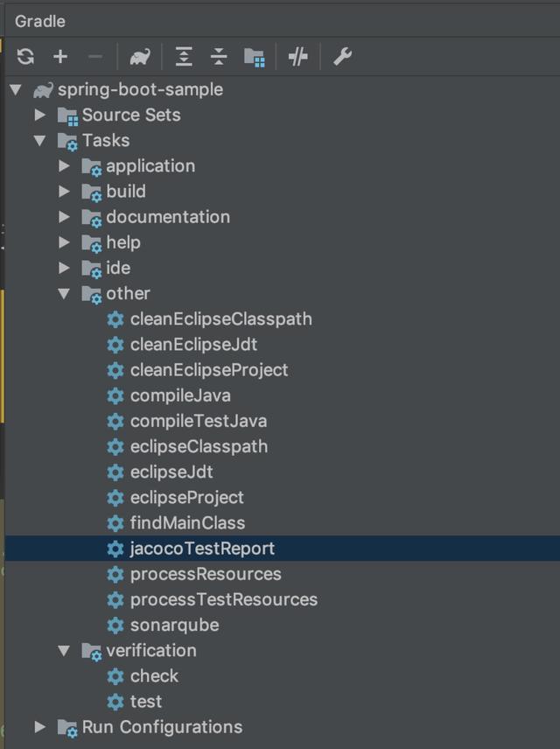The width and height of the screenshot is (560, 749).
Task: Click the folder-style task grouping toolbar icon
Action: pyautogui.click(x=255, y=57)
